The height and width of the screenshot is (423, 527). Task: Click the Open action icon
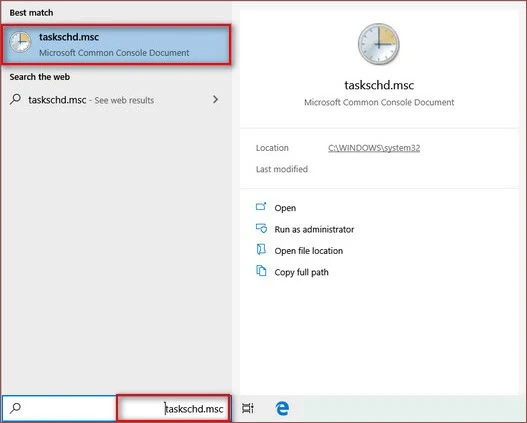click(x=261, y=206)
